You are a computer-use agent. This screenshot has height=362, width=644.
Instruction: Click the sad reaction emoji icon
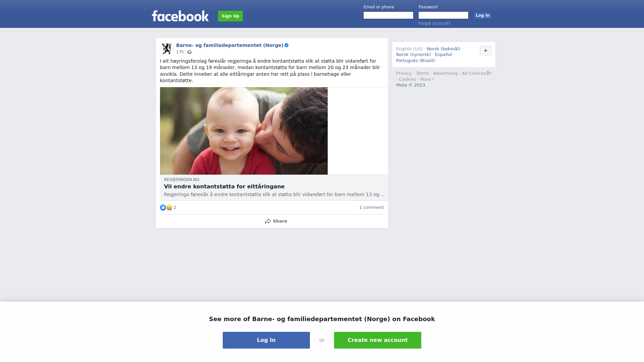169,207
